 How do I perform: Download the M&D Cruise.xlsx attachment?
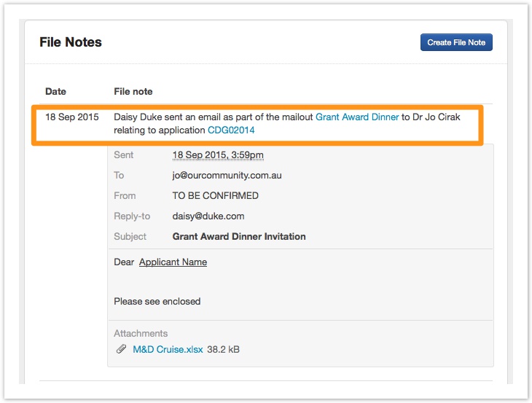tap(168, 349)
